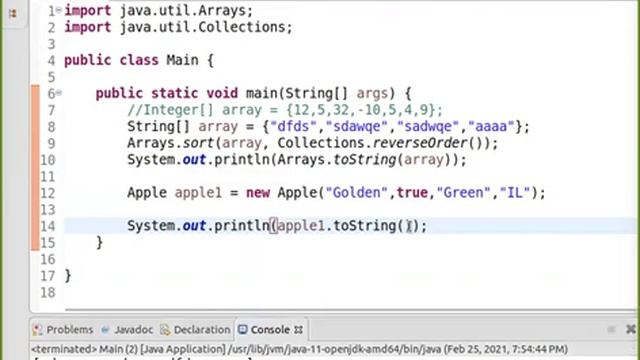
Task: Click the terminated Main (2) launch description
Action: pos(300,349)
